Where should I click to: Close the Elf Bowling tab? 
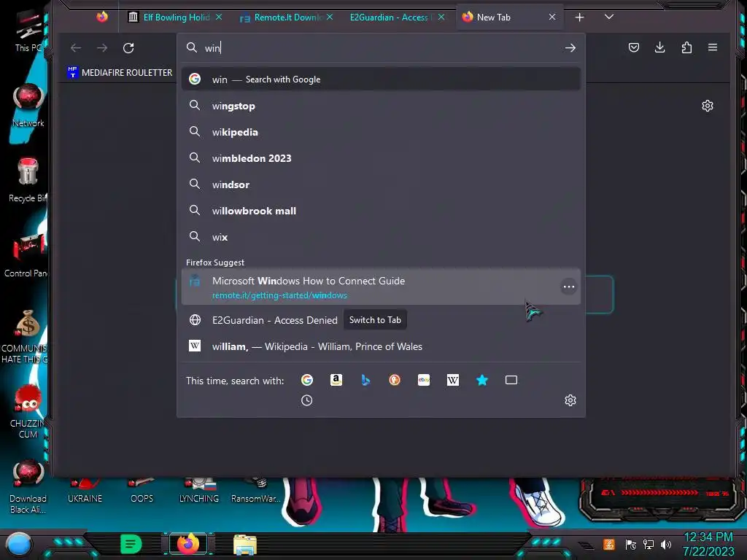pos(219,17)
